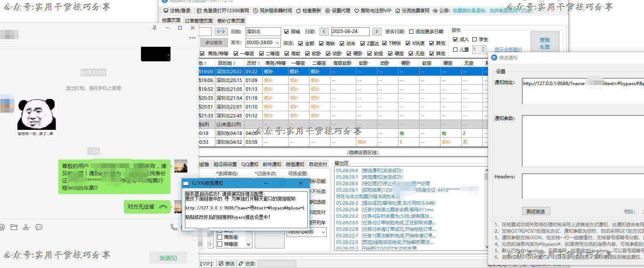Open WeChat chat more options (...)
Viewport: 644px width, 268px height.
tap(192, 38)
